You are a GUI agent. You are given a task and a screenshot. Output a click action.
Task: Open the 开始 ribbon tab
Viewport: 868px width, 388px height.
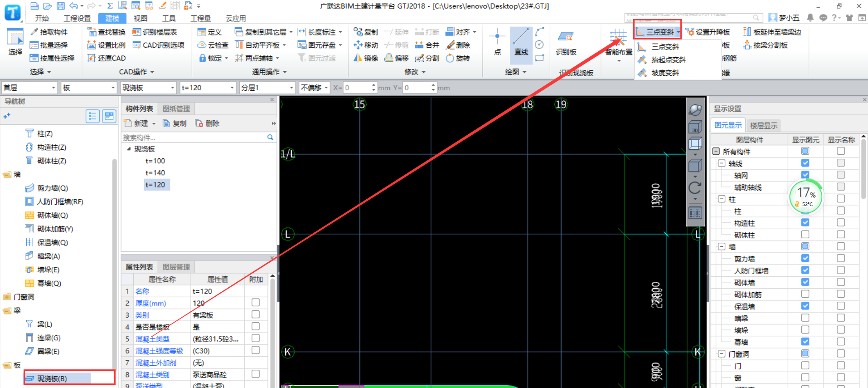tap(42, 18)
